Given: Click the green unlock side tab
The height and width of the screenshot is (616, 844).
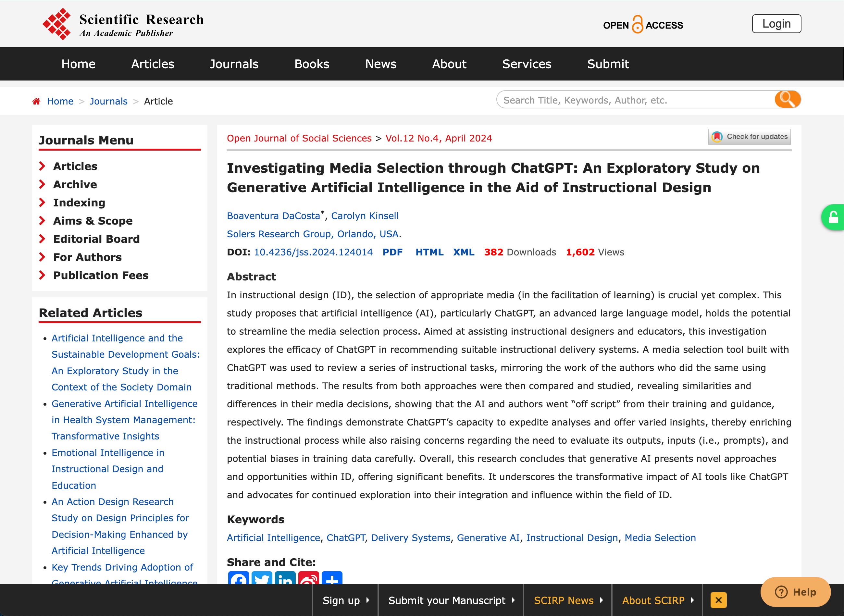Looking at the screenshot, I should [x=833, y=217].
